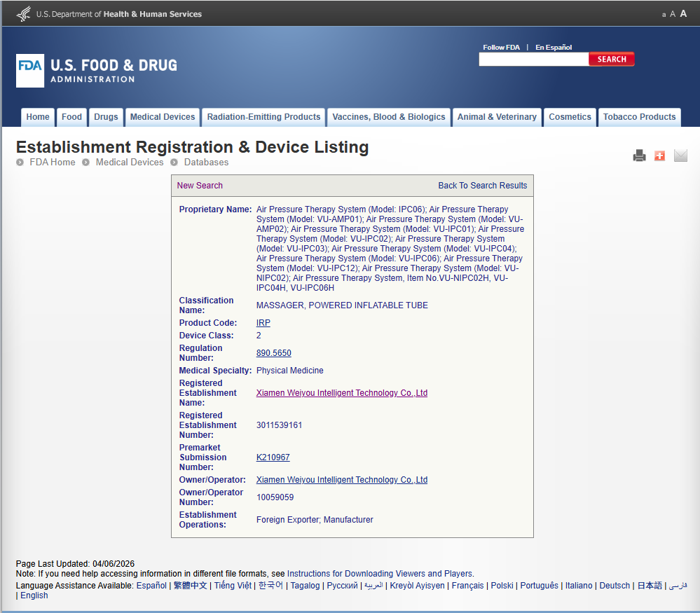Screen dimensions: 700x613
Task: Select English language link
Action: click(34, 595)
